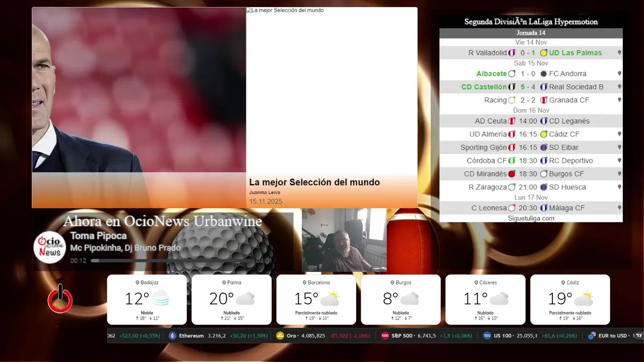Open location pin for C Leonesa row
644x362 pixels.
click(x=619, y=208)
